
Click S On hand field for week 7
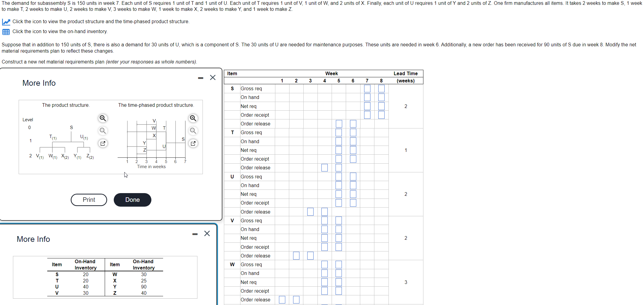coord(367,97)
